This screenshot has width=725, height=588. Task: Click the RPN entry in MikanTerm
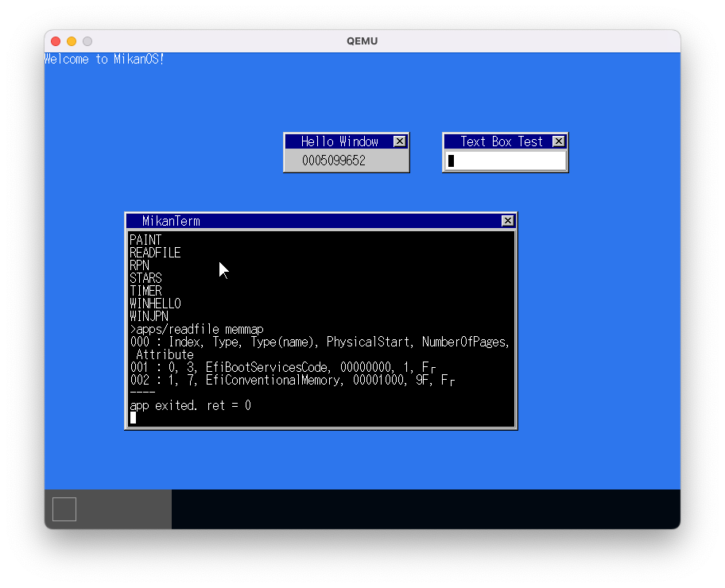[x=140, y=265]
